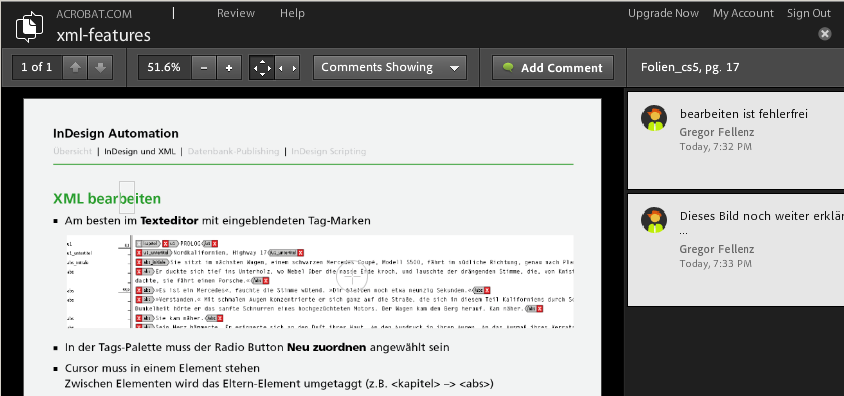Go to previous page up arrow
Screen dimensions: 844x396
pyautogui.click(x=75, y=68)
